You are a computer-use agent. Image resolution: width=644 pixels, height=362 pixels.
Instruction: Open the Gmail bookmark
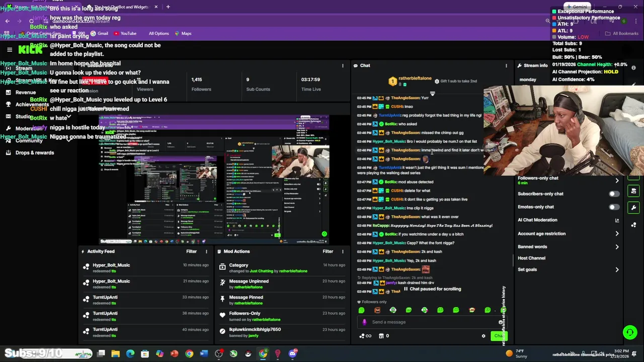(99, 34)
